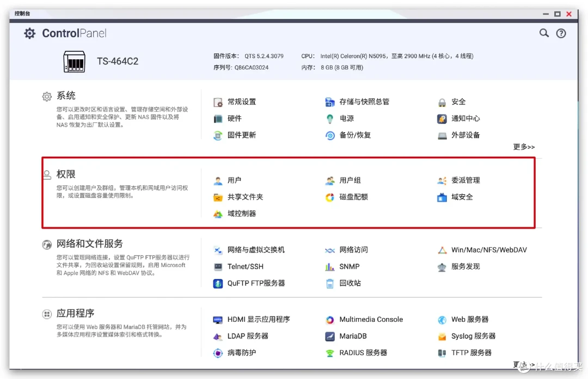588x379 pixels.
Task: Select the 应用程序 category heading
Action: click(75, 313)
